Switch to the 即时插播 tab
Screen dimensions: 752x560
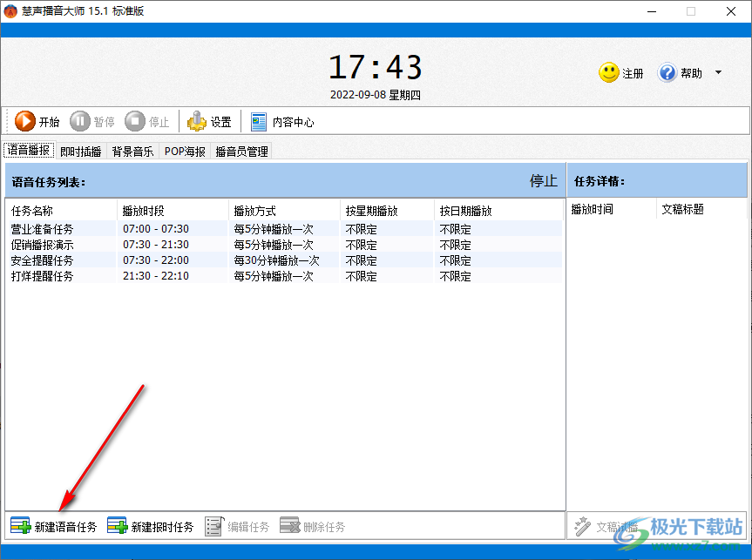(x=80, y=151)
